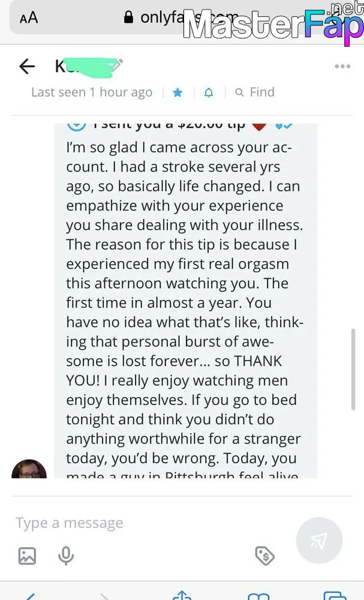This screenshot has height=600, width=364.
Task: Show open Safari tabs
Action: (x=335, y=596)
